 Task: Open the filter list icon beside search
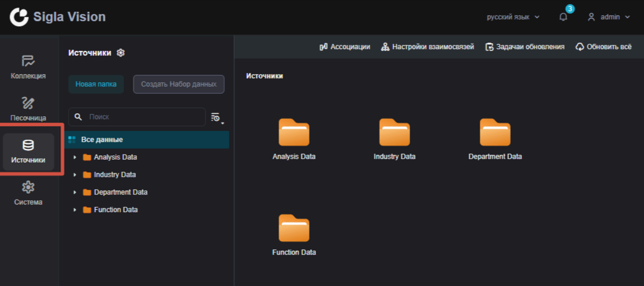tap(217, 117)
